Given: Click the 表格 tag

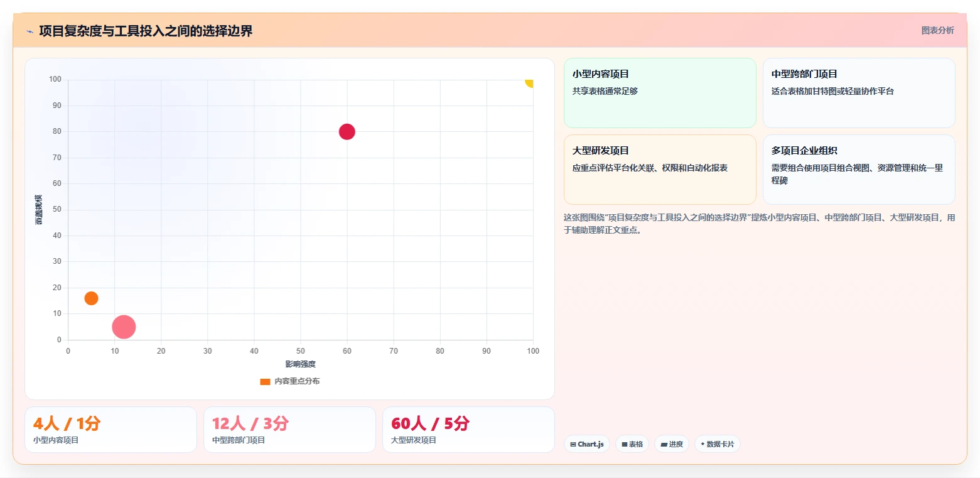Looking at the screenshot, I should 632,444.
